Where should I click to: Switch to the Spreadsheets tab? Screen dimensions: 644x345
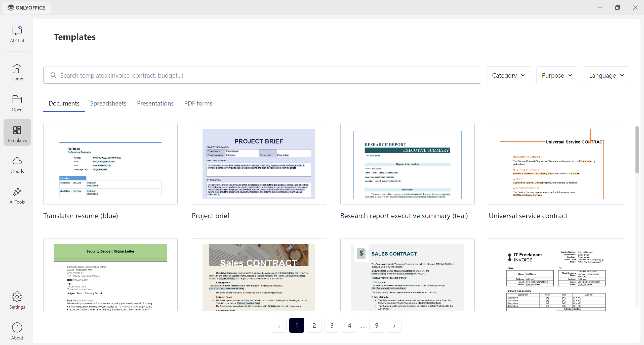click(x=108, y=103)
